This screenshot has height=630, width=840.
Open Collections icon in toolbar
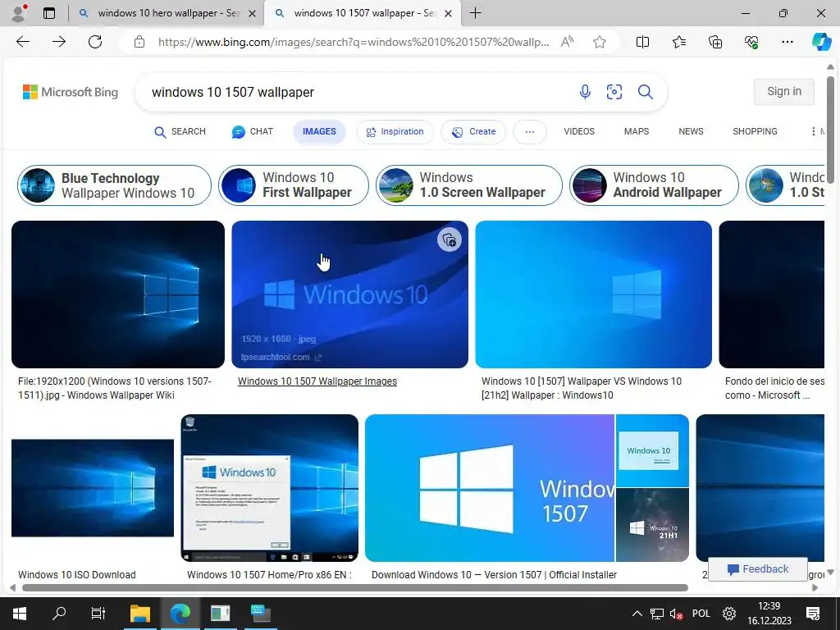tap(715, 42)
